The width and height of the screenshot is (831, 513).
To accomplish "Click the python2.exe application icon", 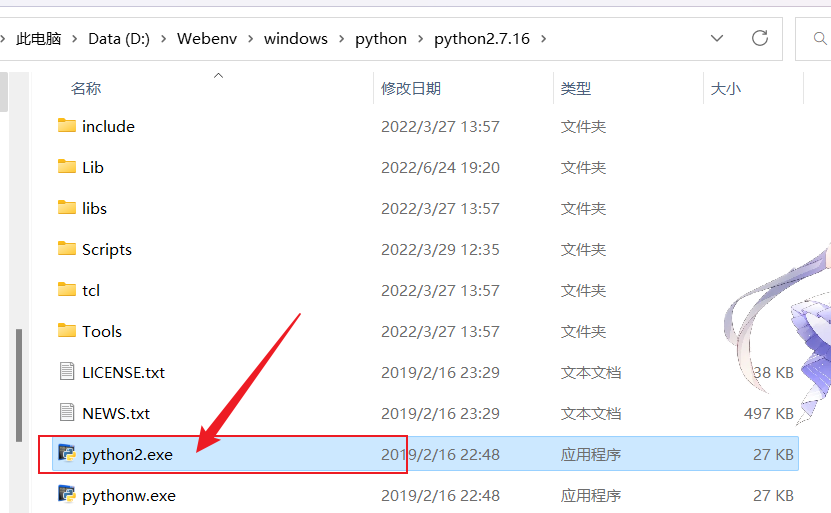I will click(x=67, y=453).
